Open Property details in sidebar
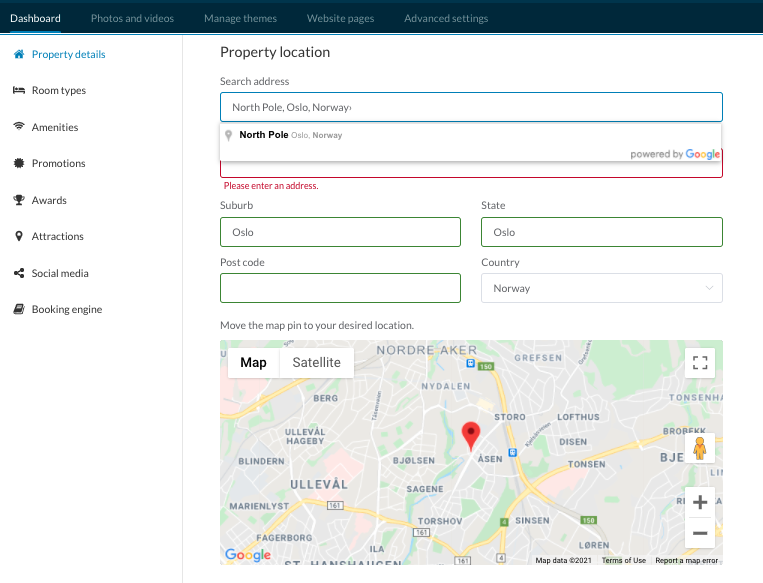763x583 pixels. (x=69, y=54)
